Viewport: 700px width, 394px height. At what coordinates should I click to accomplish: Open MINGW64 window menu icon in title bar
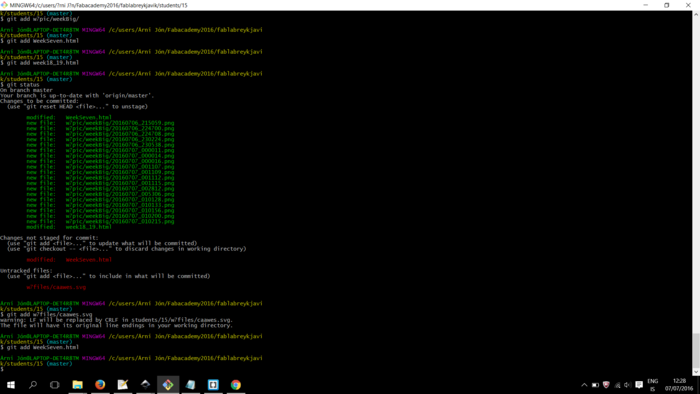point(4,5)
